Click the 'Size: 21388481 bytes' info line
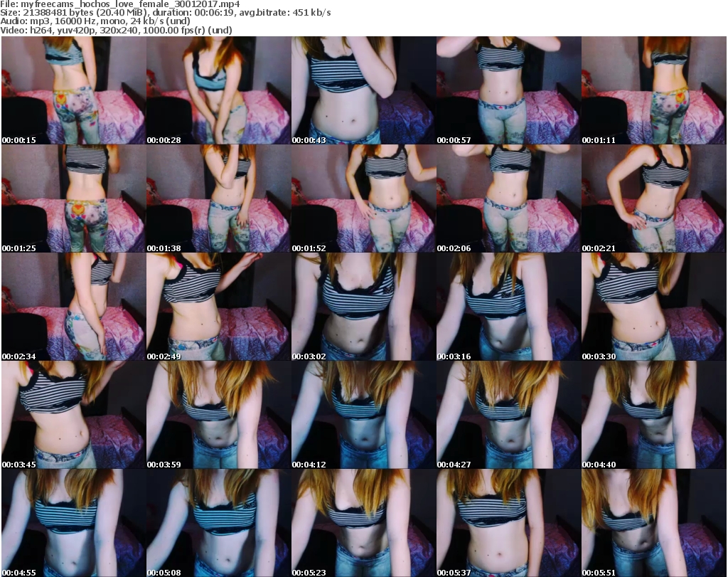 (165, 13)
